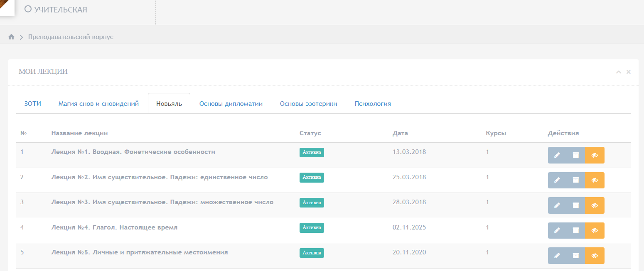Hide Лекция №1 with the orange eye button
The height and width of the screenshot is (271, 644).
click(595, 155)
